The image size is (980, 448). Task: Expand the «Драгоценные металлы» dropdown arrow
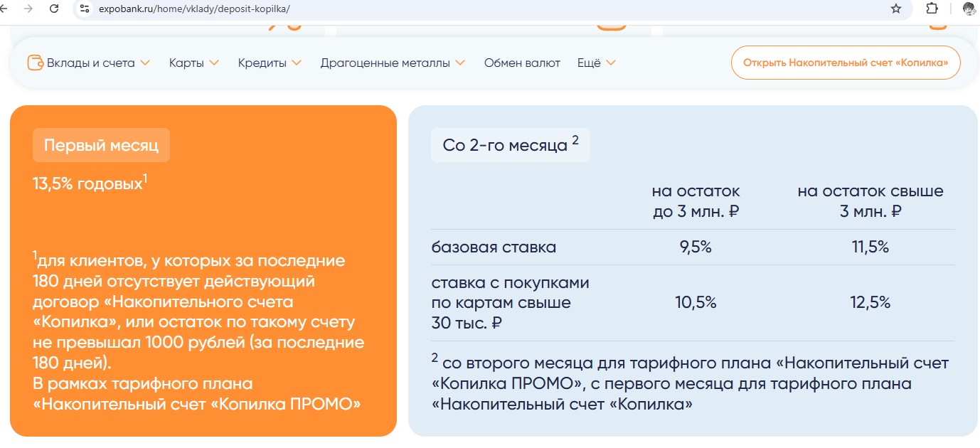tap(460, 63)
